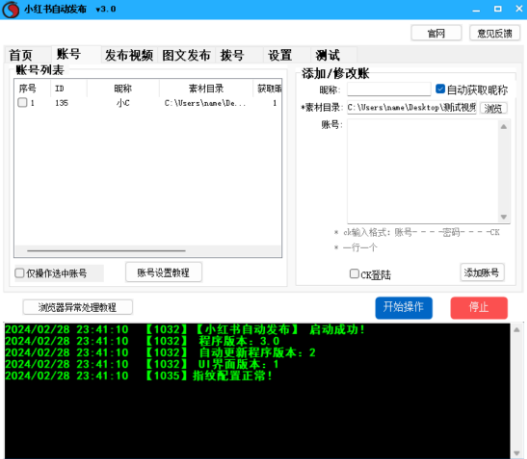
Task: Click the 昵称 input field
Action: [x=389, y=89]
